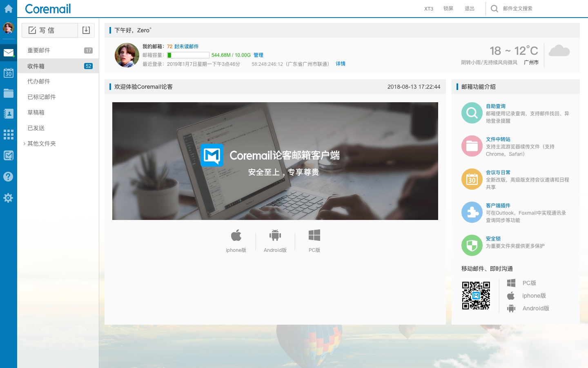Click the 写信 compose button
Image resolution: width=588 pixels, height=368 pixels.
pos(50,30)
